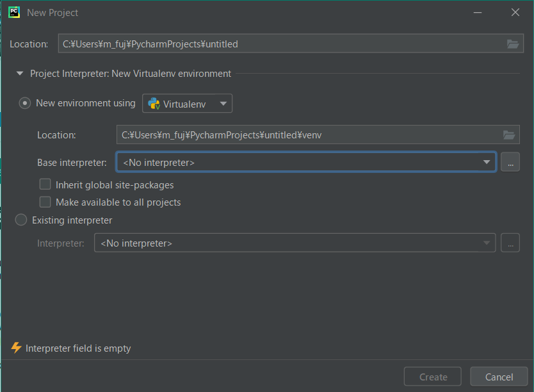Select the Existing interpreter radio button
The width and height of the screenshot is (534, 392).
point(21,220)
